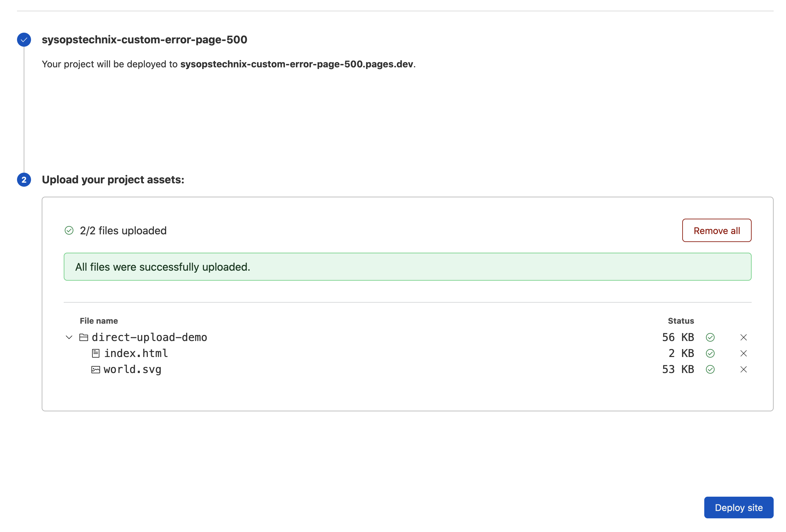The image size is (786, 532).
Task: Remove index.html using its X icon
Action: click(x=743, y=354)
